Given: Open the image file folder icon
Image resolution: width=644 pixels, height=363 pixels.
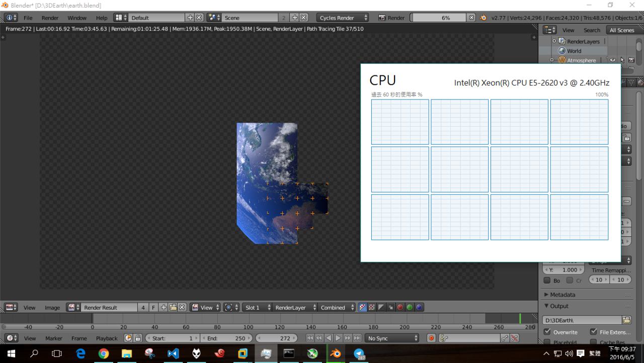Looking at the screenshot, I should pyautogui.click(x=173, y=307).
